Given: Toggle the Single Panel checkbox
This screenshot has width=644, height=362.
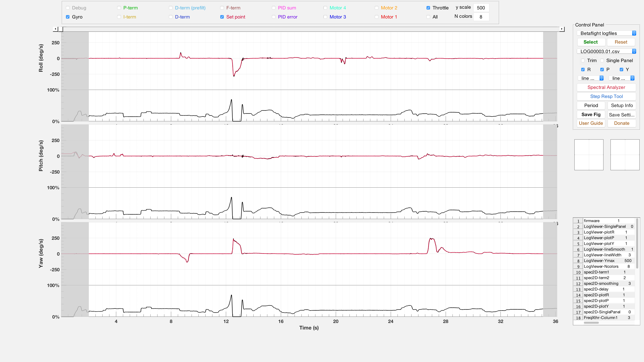Looking at the screenshot, I should 602,61.
